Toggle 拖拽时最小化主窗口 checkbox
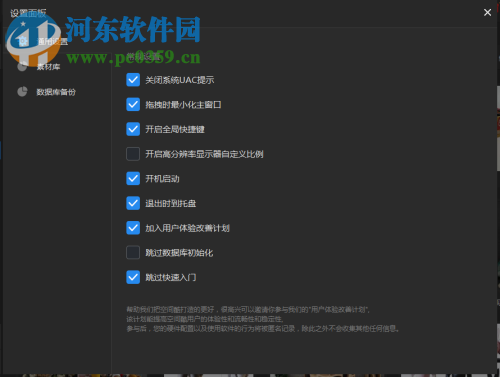The image size is (500, 377). pyautogui.click(x=133, y=105)
